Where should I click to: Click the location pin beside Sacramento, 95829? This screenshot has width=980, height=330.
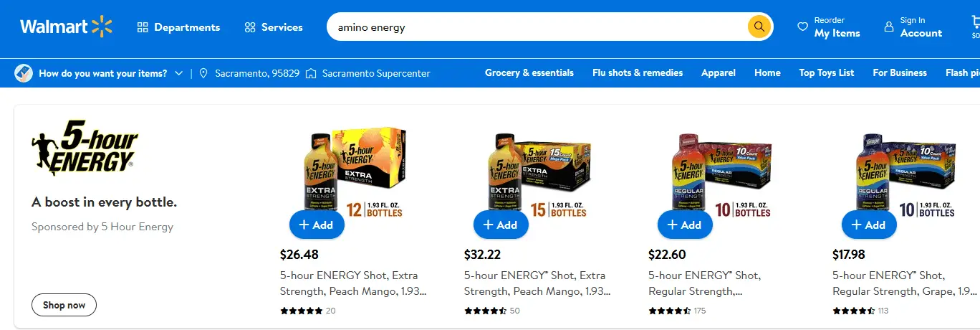[203, 73]
